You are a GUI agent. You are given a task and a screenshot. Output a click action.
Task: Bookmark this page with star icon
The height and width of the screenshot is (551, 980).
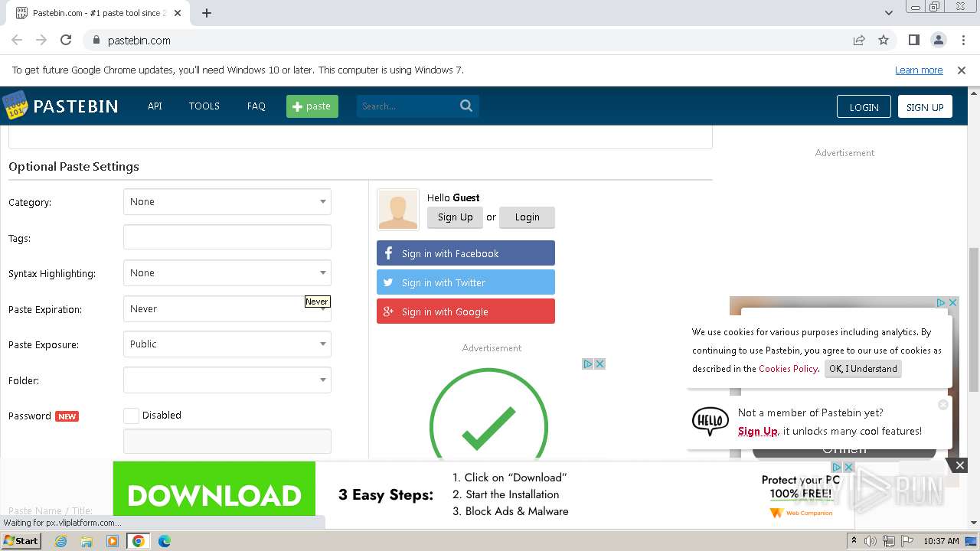[884, 40]
